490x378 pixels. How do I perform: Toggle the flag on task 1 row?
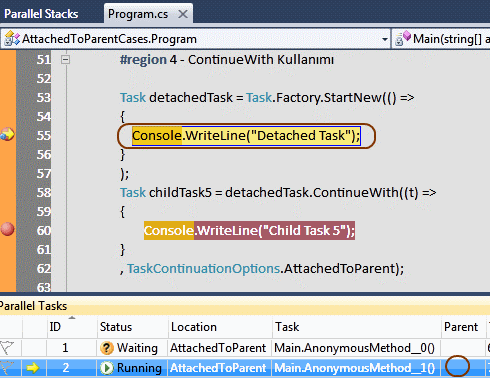click(x=7, y=348)
